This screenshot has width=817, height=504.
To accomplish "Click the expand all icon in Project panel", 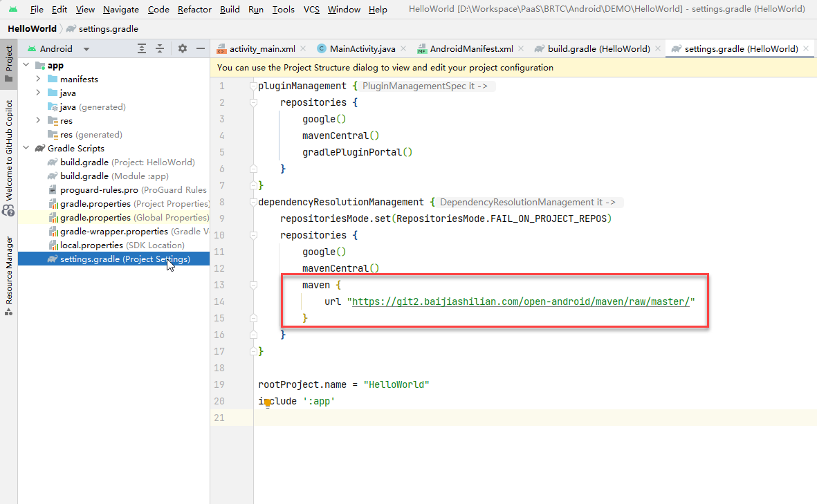I will [142, 48].
